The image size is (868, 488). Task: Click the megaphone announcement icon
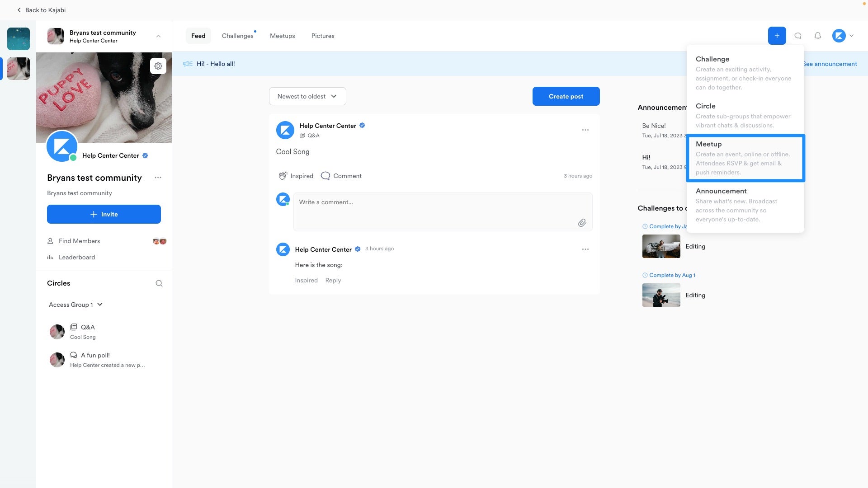[188, 64]
